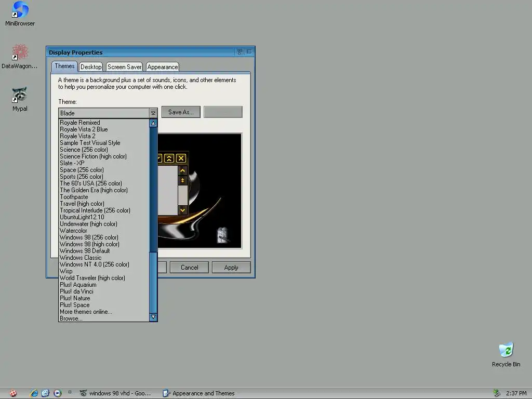
Task: Pick the Watercolor theme
Action: [104, 231]
